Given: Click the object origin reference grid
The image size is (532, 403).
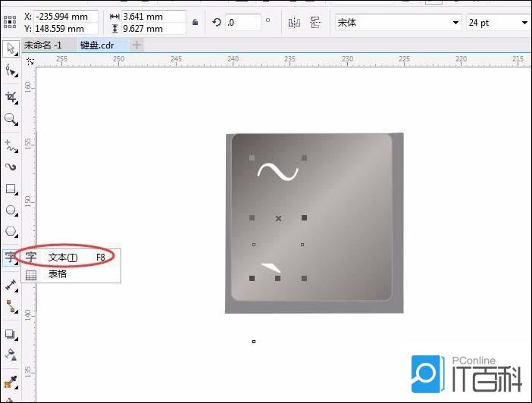Looking at the screenshot, I should (x=10, y=22).
